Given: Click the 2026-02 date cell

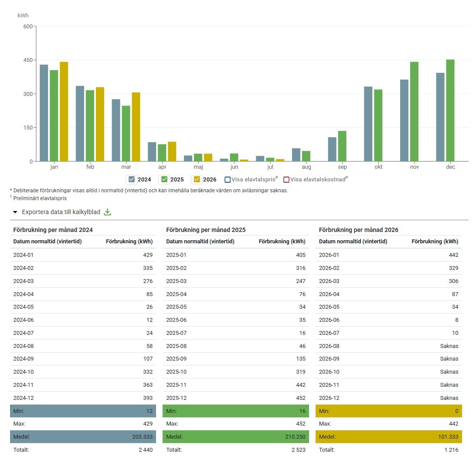Looking at the screenshot, I should coord(329,268).
